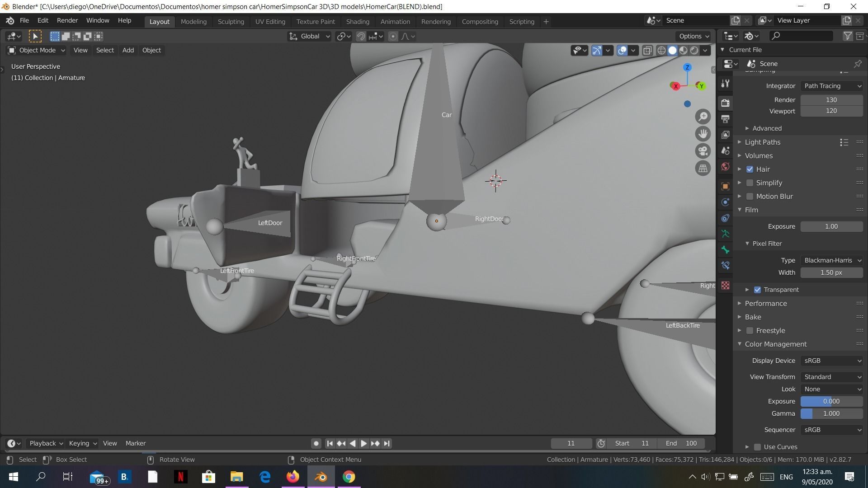Open the File menu
This screenshot has width=868, height=488.
point(24,21)
